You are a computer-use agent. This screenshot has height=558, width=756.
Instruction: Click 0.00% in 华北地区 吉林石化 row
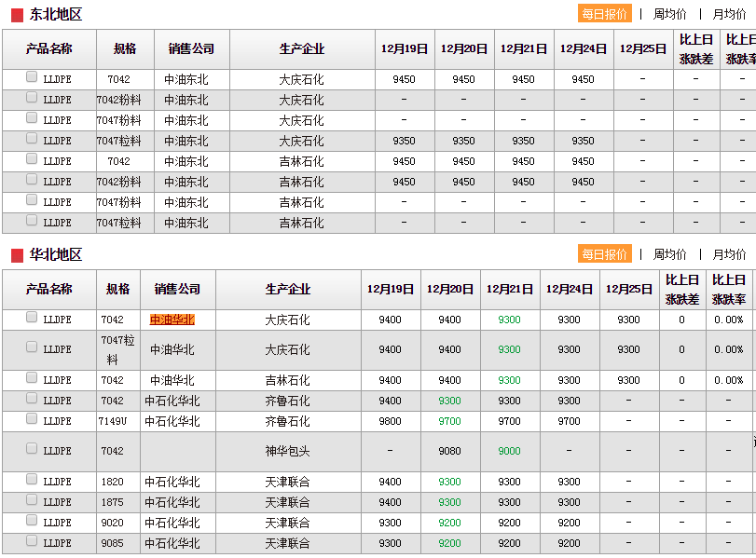pos(729,380)
